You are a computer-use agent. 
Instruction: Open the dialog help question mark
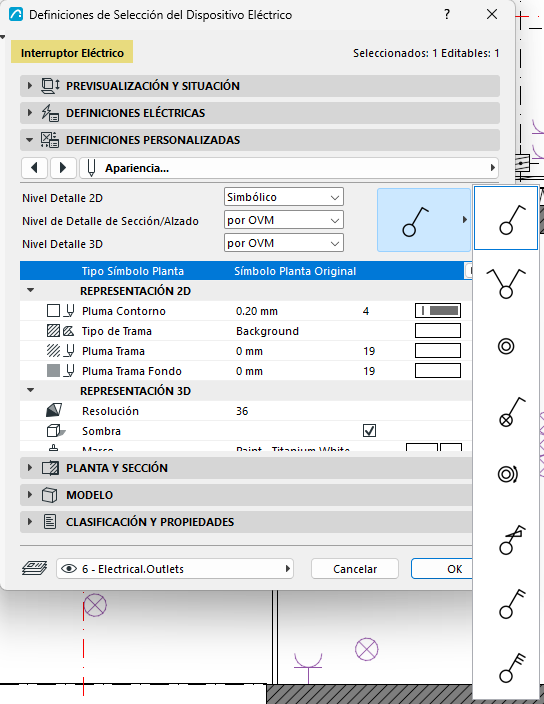[x=447, y=14]
